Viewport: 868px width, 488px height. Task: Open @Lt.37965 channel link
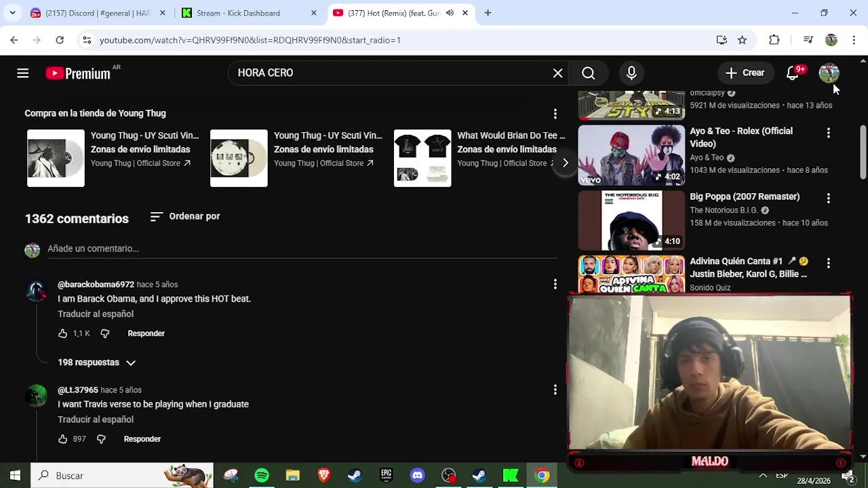pyautogui.click(x=78, y=390)
